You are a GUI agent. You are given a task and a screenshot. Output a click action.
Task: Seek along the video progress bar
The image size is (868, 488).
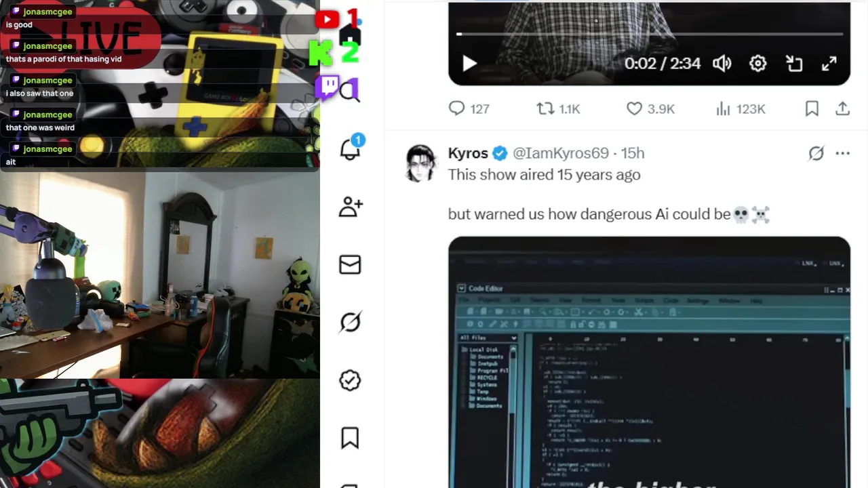click(650, 34)
